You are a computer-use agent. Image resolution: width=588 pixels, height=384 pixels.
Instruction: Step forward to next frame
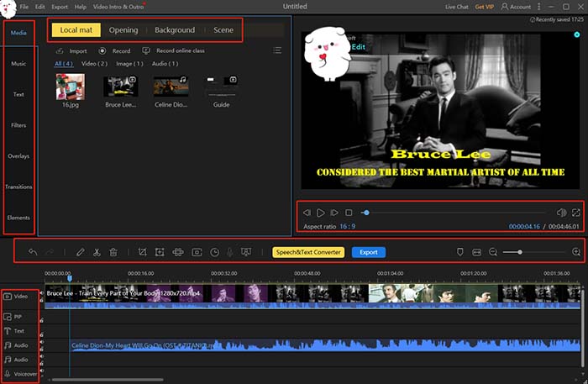(334, 213)
